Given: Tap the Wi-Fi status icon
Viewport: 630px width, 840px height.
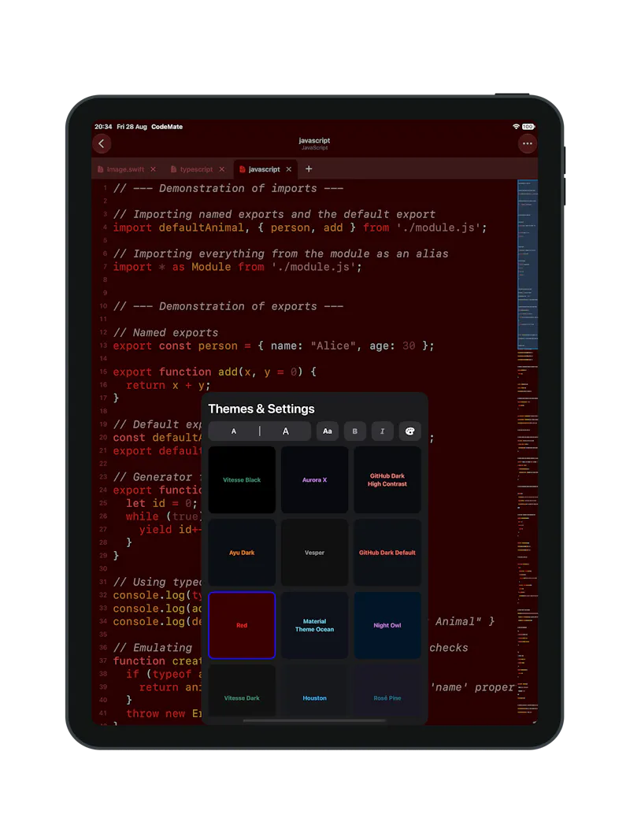Looking at the screenshot, I should [x=516, y=127].
